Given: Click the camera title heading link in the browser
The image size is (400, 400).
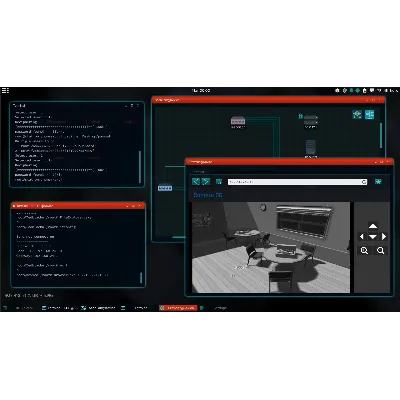Looking at the screenshot, I should point(208,195).
